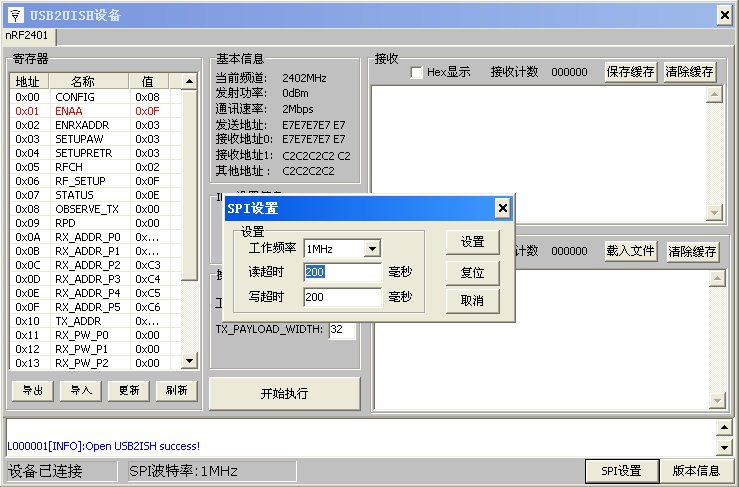Select the RX_ADDR_P5 register row

coord(95,307)
